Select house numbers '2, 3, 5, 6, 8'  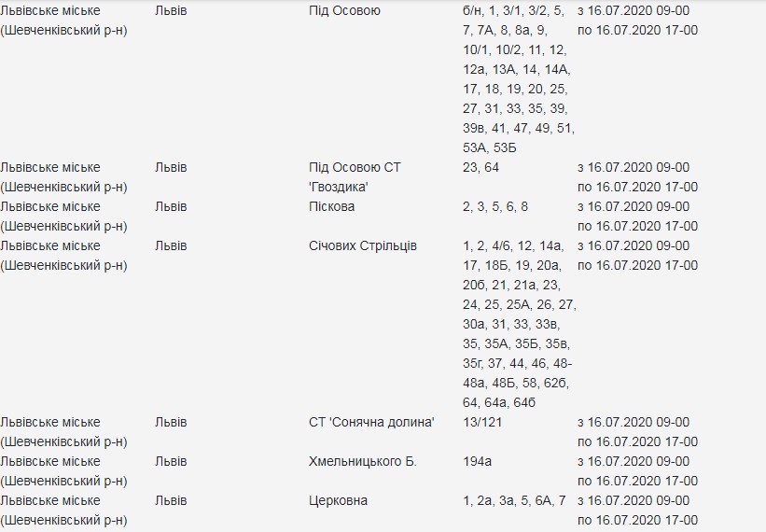494,206
